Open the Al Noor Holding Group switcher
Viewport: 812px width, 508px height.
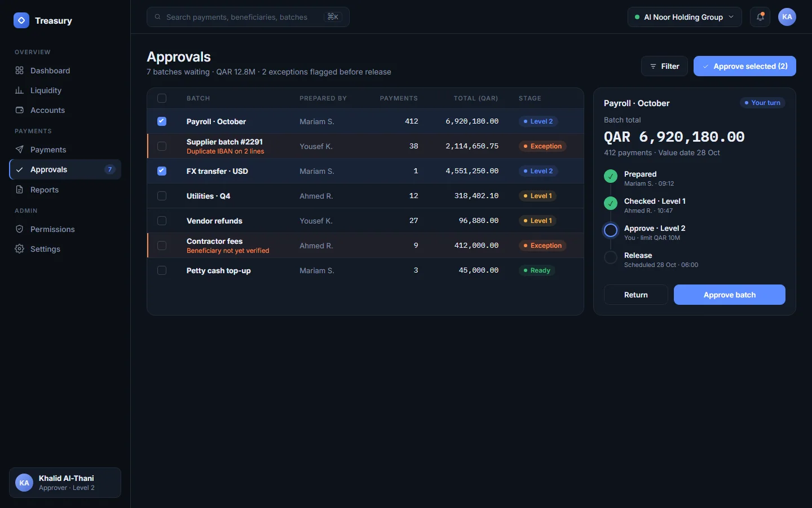(x=685, y=17)
